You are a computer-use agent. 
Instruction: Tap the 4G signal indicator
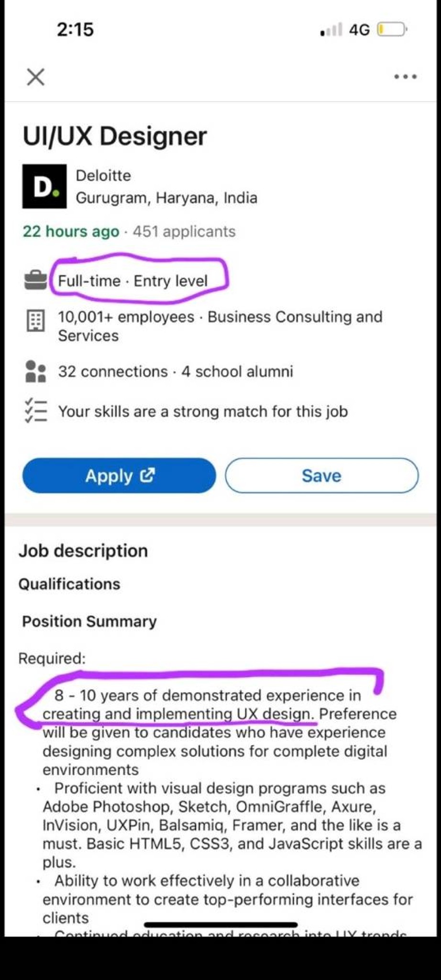pyautogui.click(x=359, y=30)
